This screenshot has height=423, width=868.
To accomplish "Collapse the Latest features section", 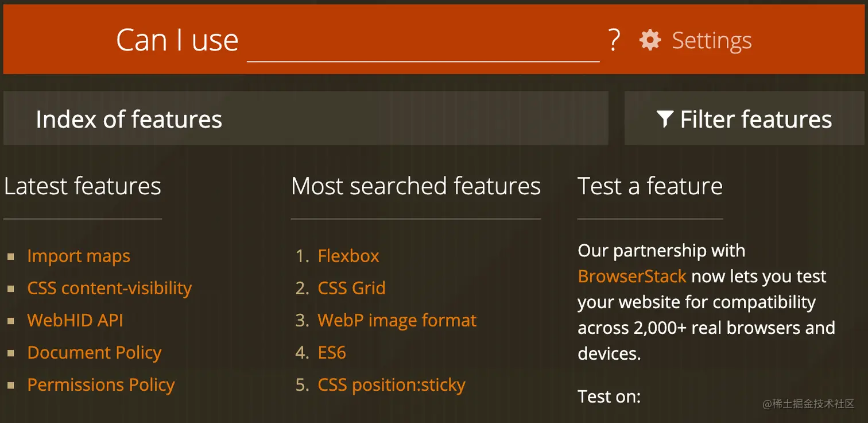I will (x=82, y=186).
